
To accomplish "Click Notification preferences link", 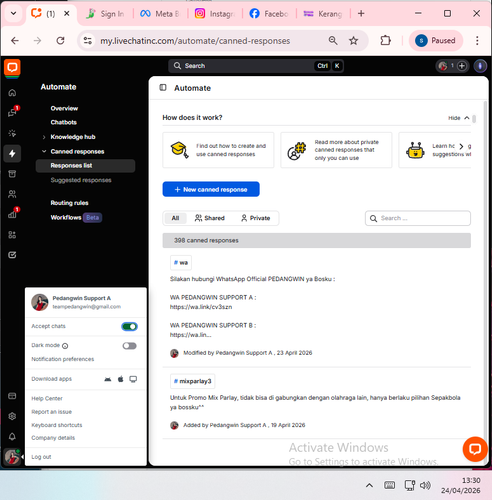I will (x=63, y=359).
